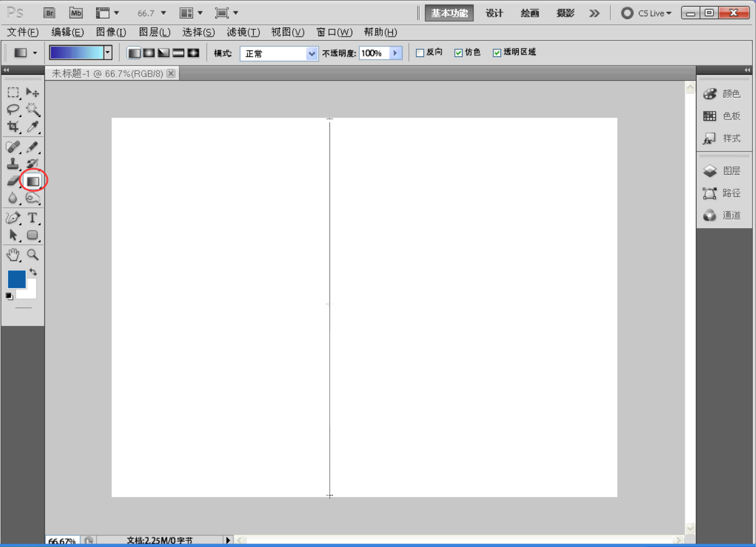Launch Adobe Bridge with Br icon
The width and height of the screenshot is (756, 547).
[50, 13]
